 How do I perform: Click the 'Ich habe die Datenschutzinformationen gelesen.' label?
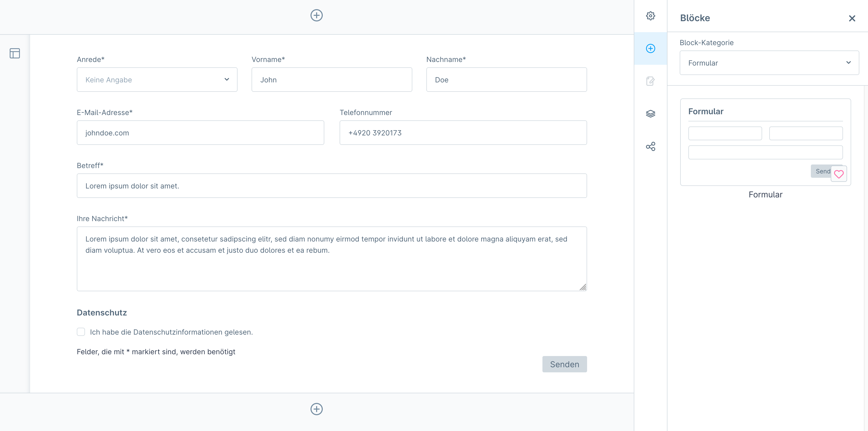point(171,332)
